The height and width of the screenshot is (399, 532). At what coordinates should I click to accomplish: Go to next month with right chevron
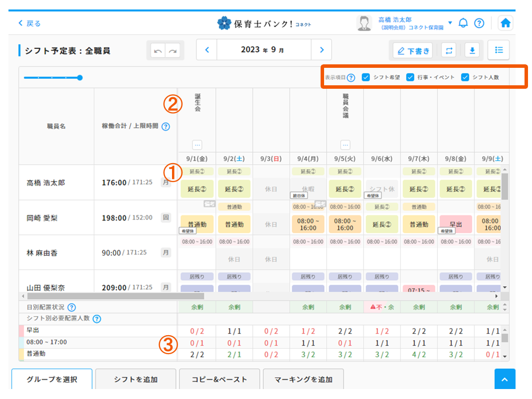coord(322,50)
